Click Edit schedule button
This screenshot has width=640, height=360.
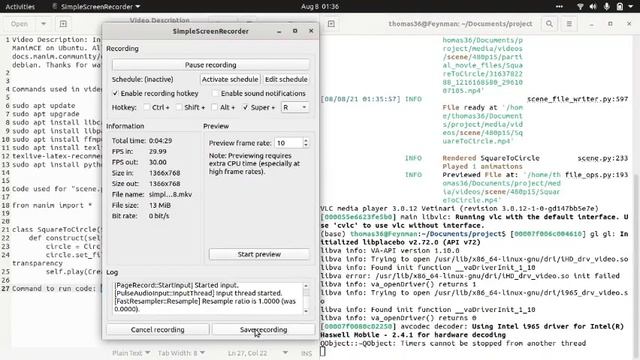coord(286,79)
